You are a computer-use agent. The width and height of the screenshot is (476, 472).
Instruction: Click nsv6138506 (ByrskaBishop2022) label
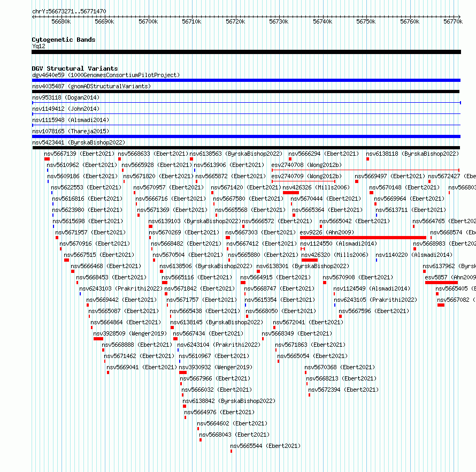point(206,266)
